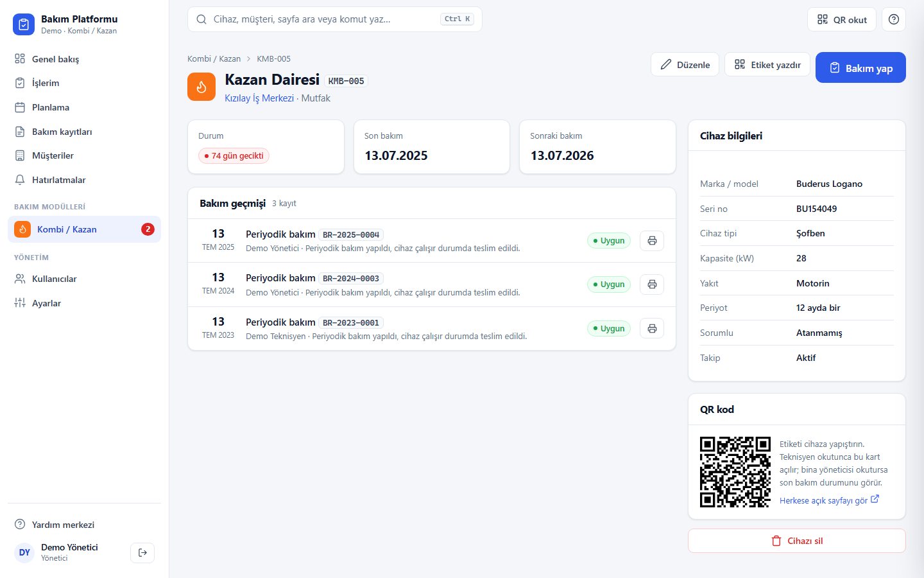Click the last maintenance date 13.07.2025
The image size is (924, 578).
[396, 155]
